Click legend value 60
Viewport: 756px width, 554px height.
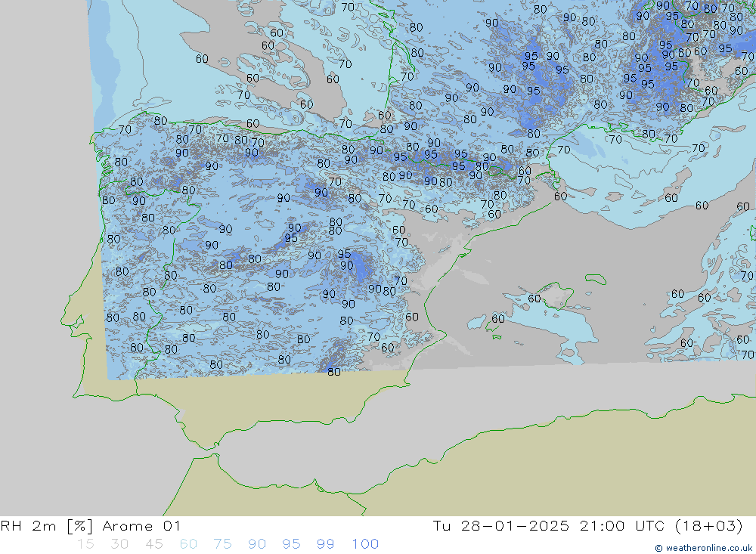[188, 544]
